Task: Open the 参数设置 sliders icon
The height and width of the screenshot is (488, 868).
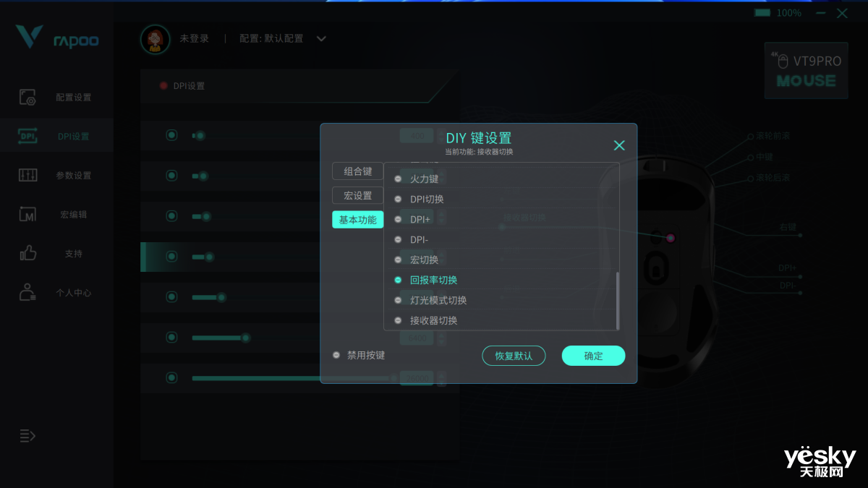Action: point(27,175)
